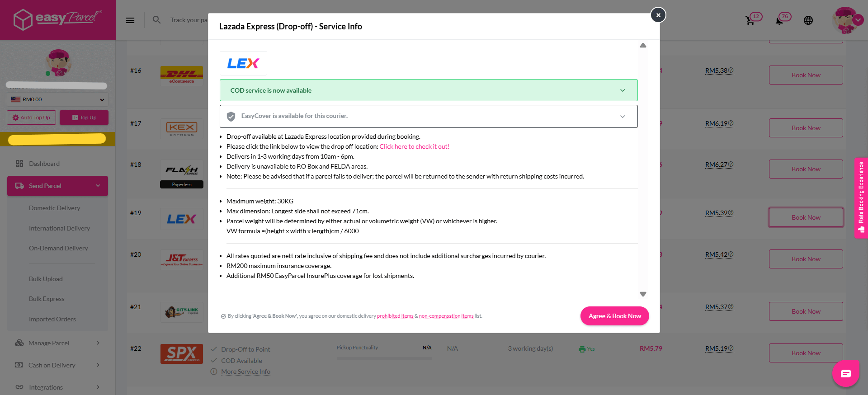Open the live chat bubble

coord(846,373)
